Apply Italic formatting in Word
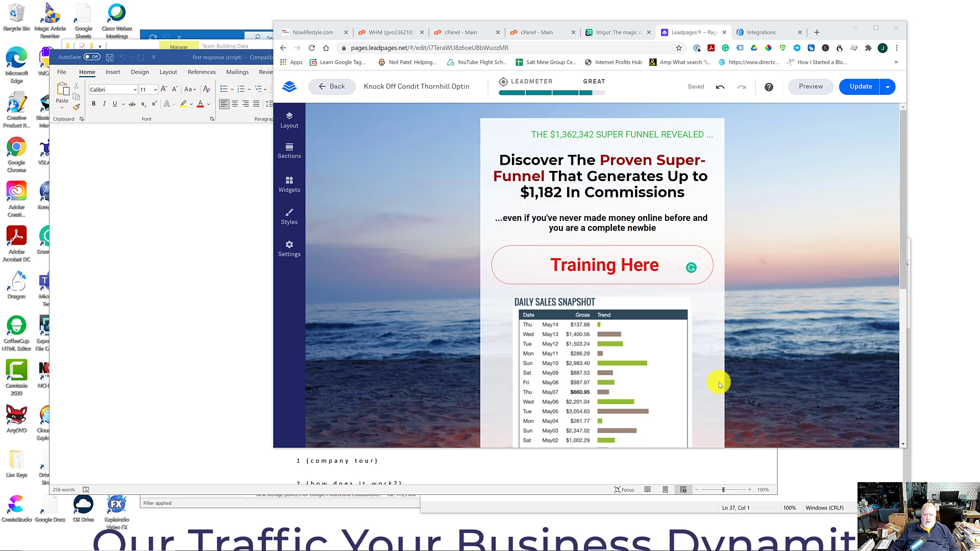Viewport: 980px width, 551px height. tap(104, 104)
